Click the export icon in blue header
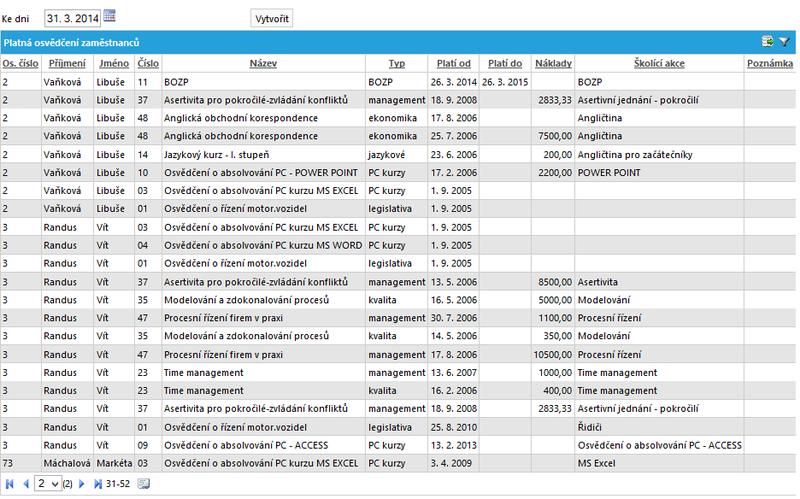 (x=767, y=41)
